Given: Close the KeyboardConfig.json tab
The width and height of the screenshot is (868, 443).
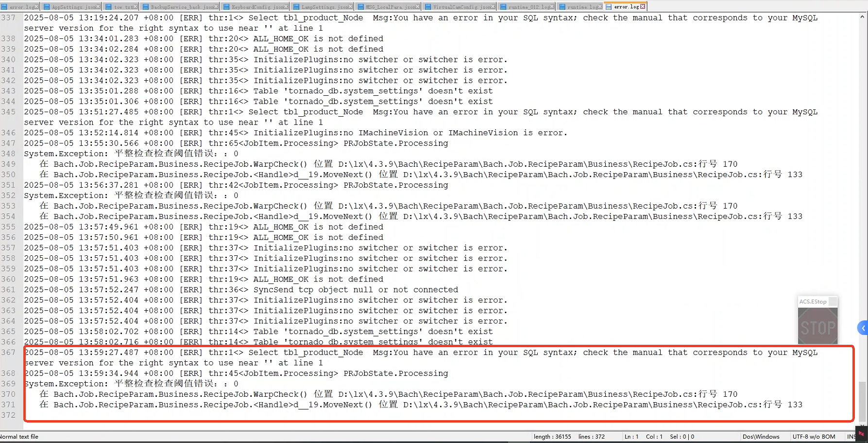Looking at the screenshot, I should pyautogui.click(x=286, y=7).
